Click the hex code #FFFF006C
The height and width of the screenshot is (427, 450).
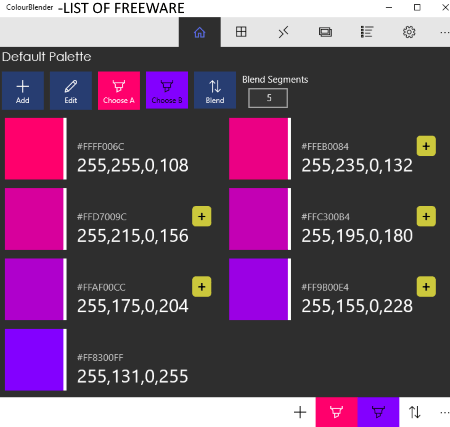[101, 147]
